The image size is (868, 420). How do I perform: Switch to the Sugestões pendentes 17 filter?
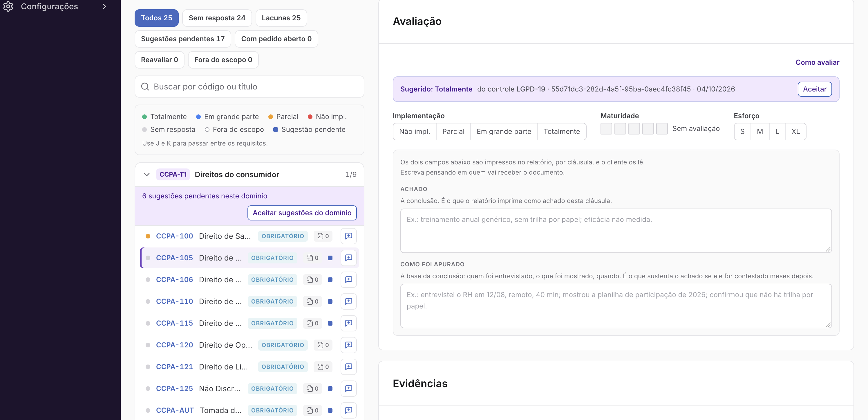183,39
